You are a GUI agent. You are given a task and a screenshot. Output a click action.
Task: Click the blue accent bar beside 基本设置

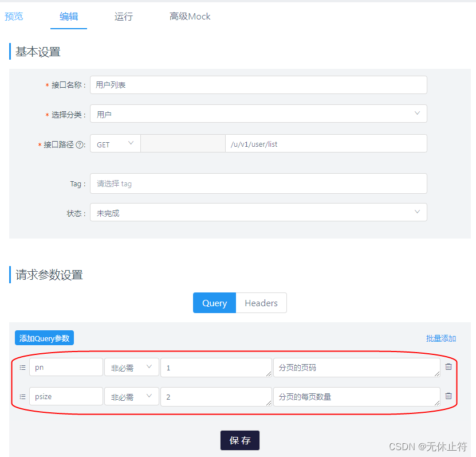click(10, 52)
